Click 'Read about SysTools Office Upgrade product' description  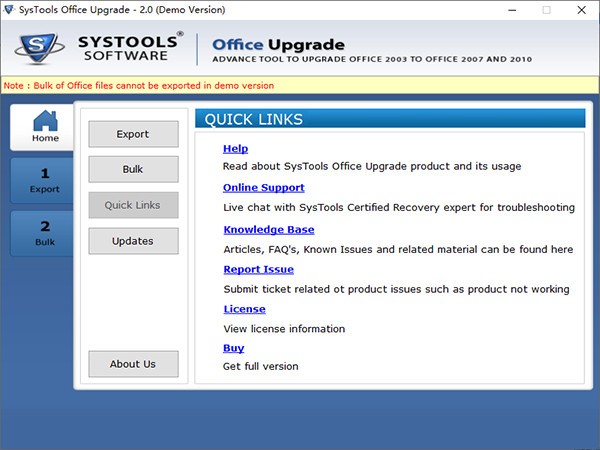pyautogui.click(x=372, y=166)
